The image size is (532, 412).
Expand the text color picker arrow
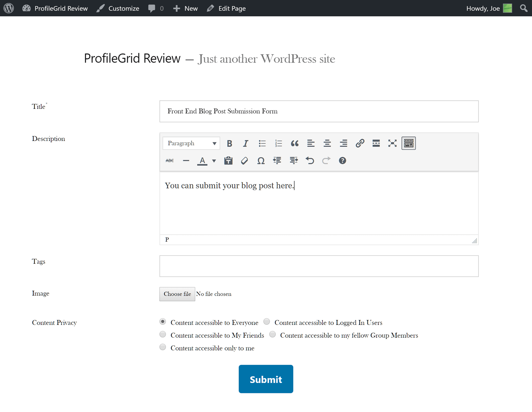tap(214, 161)
